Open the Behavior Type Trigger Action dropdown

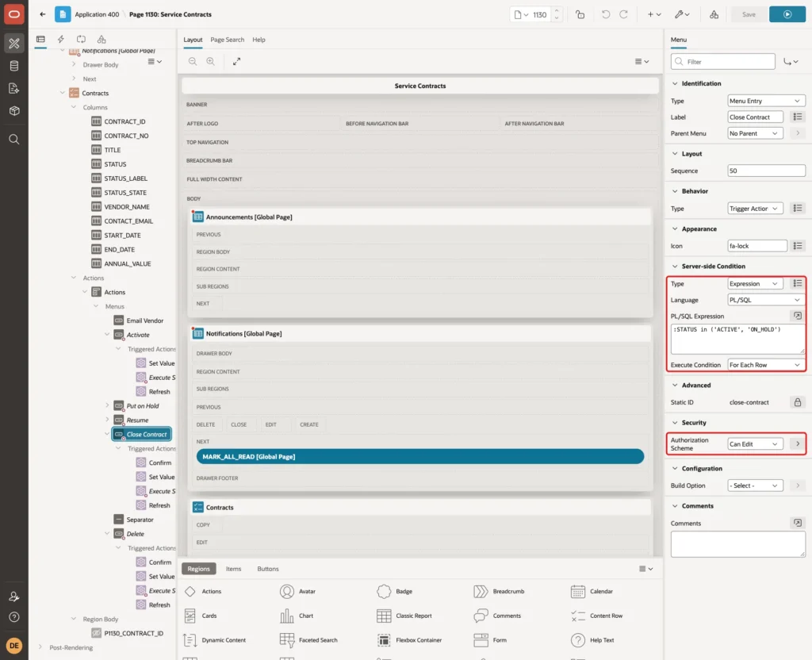[x=755, y=209]
